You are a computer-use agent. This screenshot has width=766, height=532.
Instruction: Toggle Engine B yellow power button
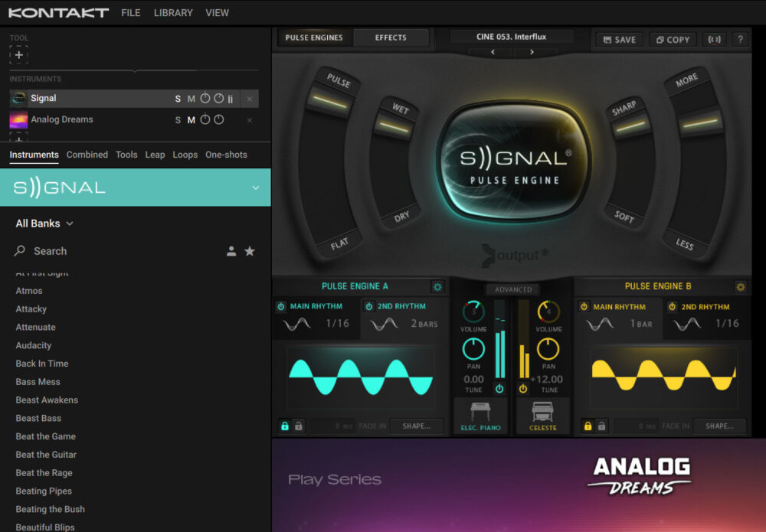coord(523,389)
